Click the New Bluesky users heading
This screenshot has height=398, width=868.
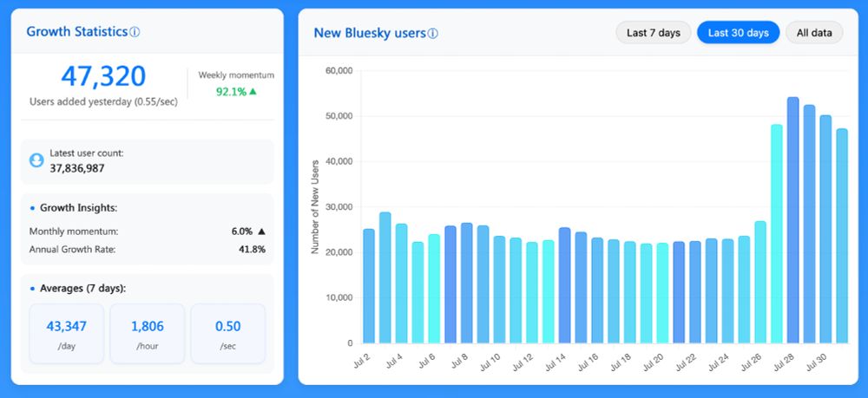pyautogui.click(x=370, y=33)
